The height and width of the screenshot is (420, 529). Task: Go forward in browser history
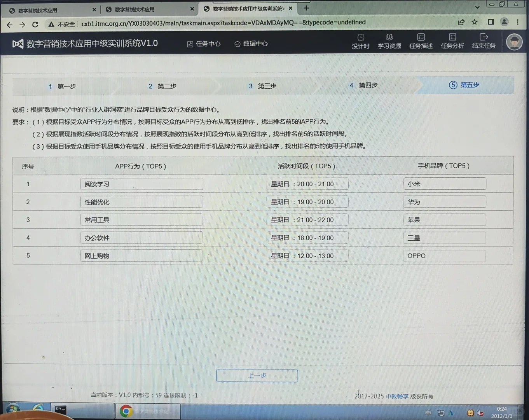(22, 24)
